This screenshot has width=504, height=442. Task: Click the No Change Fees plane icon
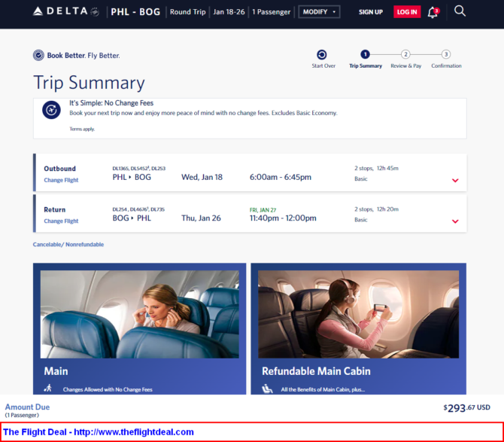(x=51, y=110)
